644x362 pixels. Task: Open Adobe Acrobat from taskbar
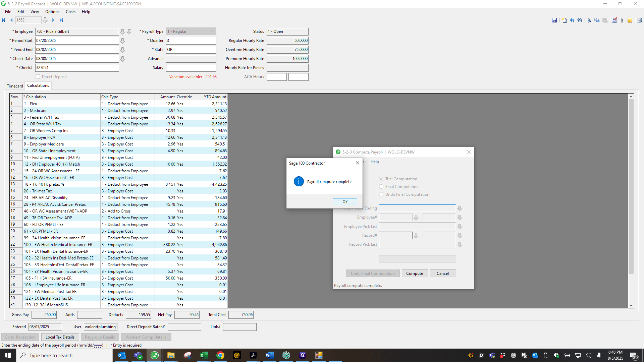pos(253,355)
